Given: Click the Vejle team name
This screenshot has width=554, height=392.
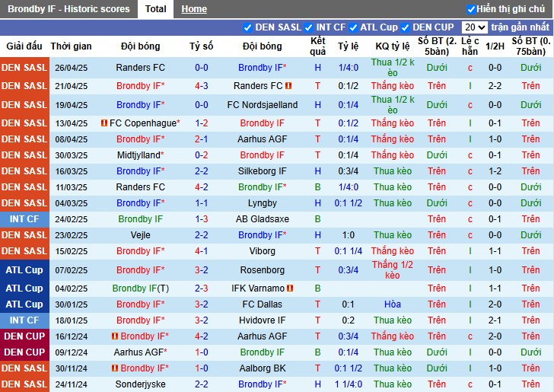Looking at the screenshot, I should (140, 235).
